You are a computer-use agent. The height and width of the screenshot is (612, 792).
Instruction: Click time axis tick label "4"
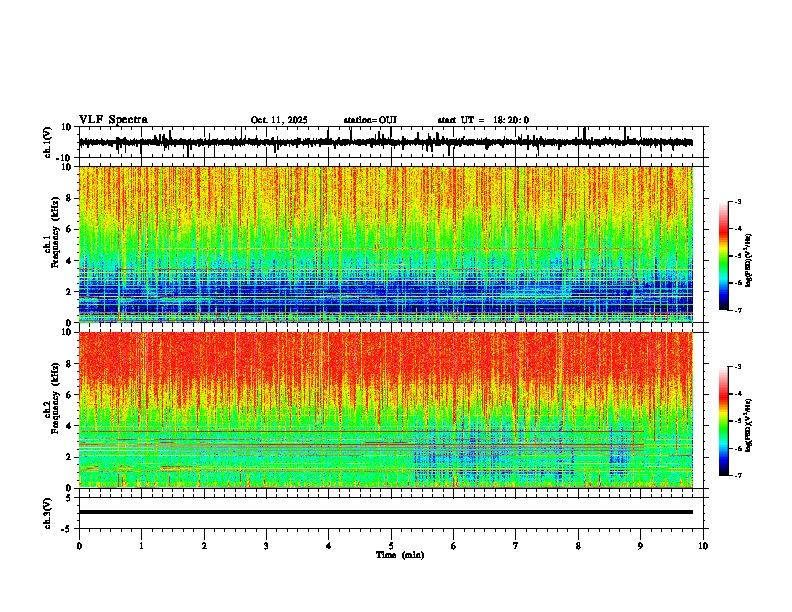pos(328,546)
